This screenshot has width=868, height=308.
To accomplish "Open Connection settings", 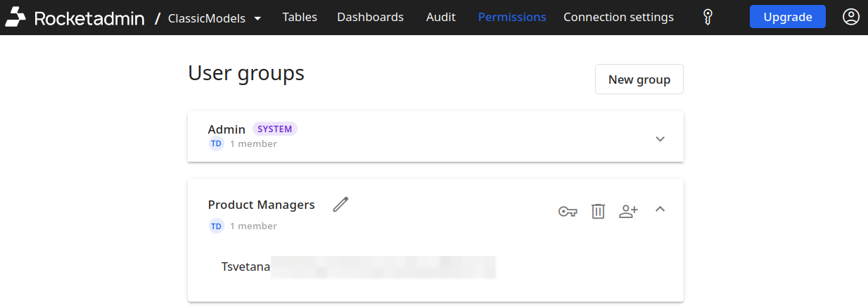I will coord(618,17).
